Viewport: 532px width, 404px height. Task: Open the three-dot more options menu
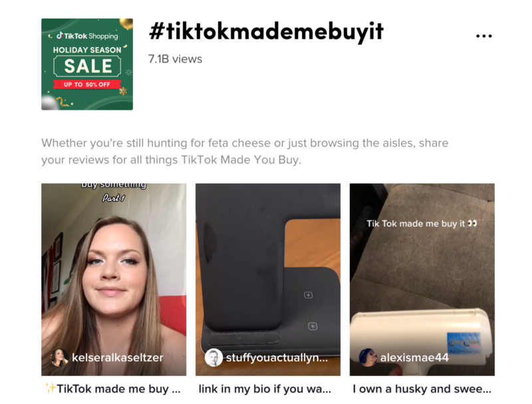click(x=484, y=36)
